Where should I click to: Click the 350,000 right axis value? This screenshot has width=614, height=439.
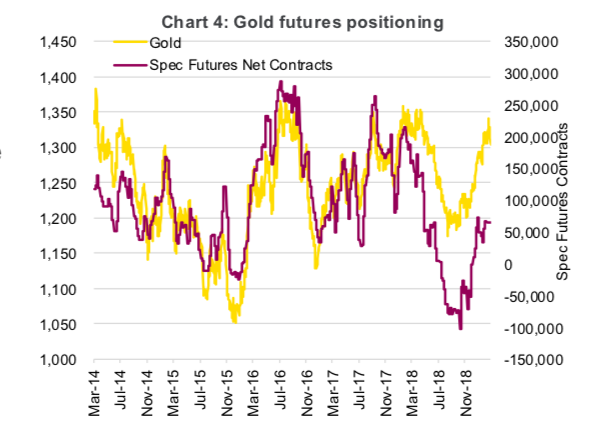531,42
